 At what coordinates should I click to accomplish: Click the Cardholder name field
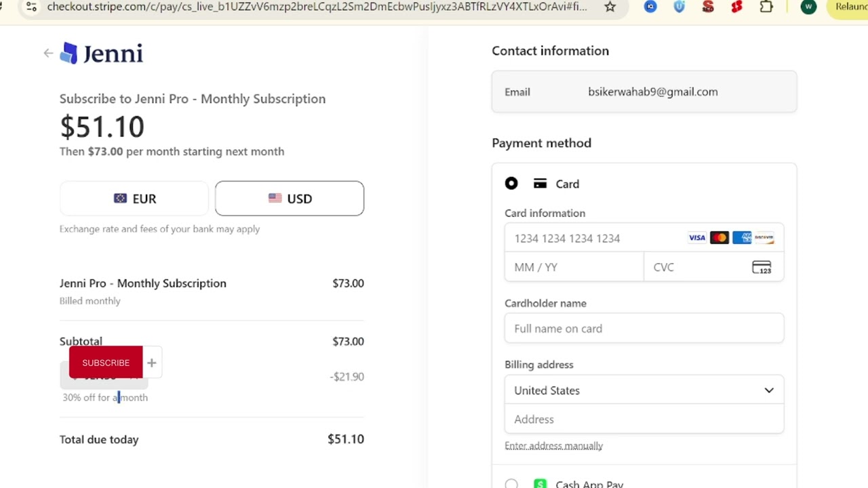[644, 329]
